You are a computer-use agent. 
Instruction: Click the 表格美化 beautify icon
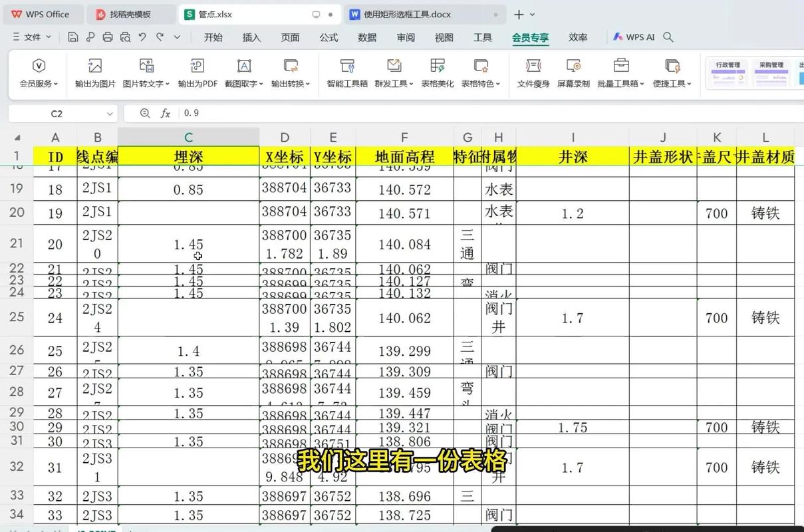[x=437, y=72]
